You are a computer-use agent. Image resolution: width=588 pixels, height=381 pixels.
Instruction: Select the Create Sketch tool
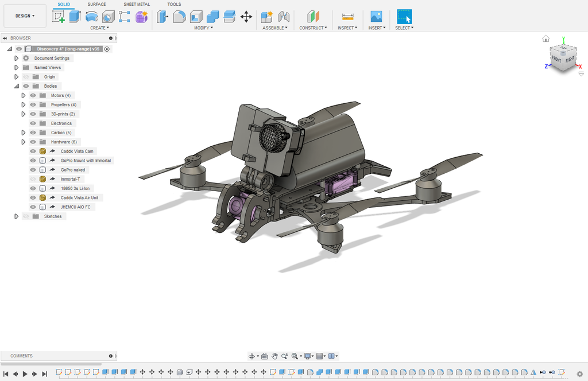(x=58, y=17)
